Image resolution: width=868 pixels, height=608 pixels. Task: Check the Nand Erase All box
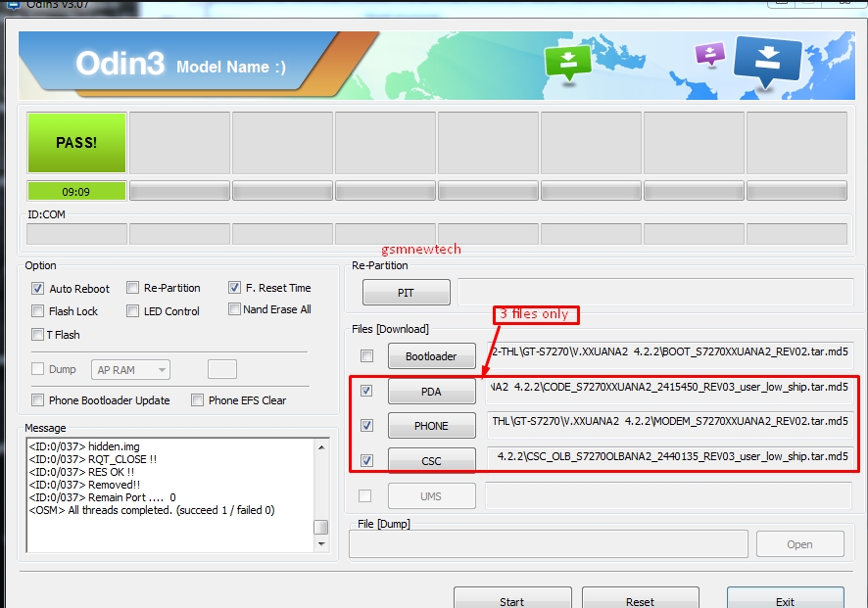(234, 308)
